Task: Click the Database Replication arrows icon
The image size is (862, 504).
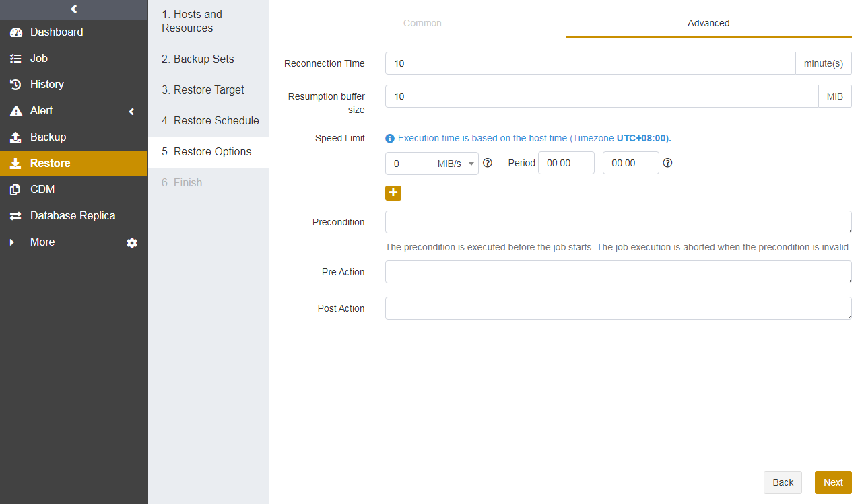Action: [x=16, y=216]
